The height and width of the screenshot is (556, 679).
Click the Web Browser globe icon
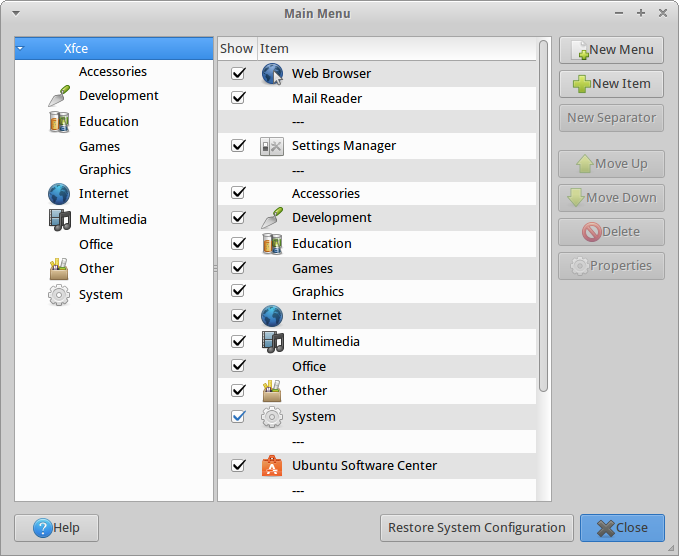click(x=272, y=74)
